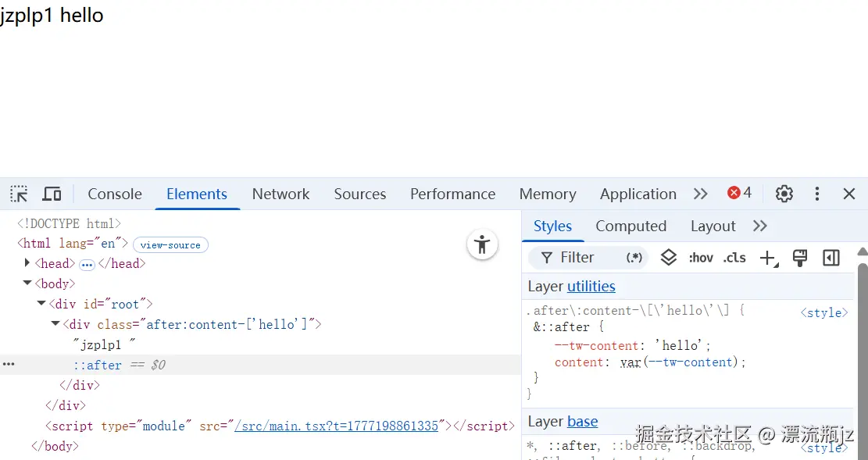This screenshot has height=460, width=868.
Task: Select the script type="module" node
Action: click(x=280, y=426)
